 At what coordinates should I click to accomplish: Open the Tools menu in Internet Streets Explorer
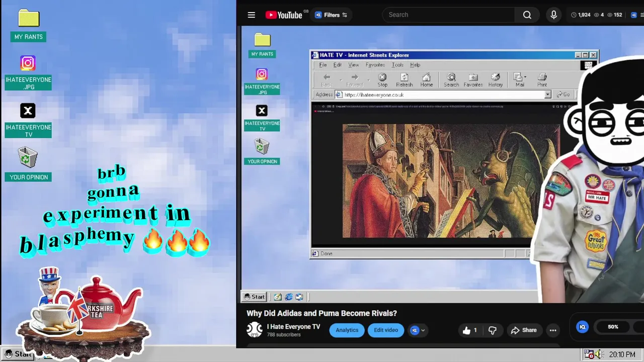coord(397,65)
